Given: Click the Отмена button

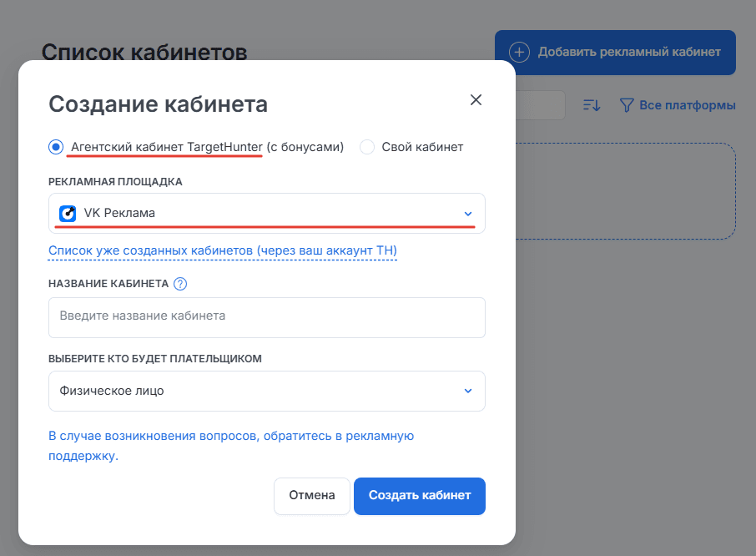Looking at the screenshot, I should coord(312,496).
